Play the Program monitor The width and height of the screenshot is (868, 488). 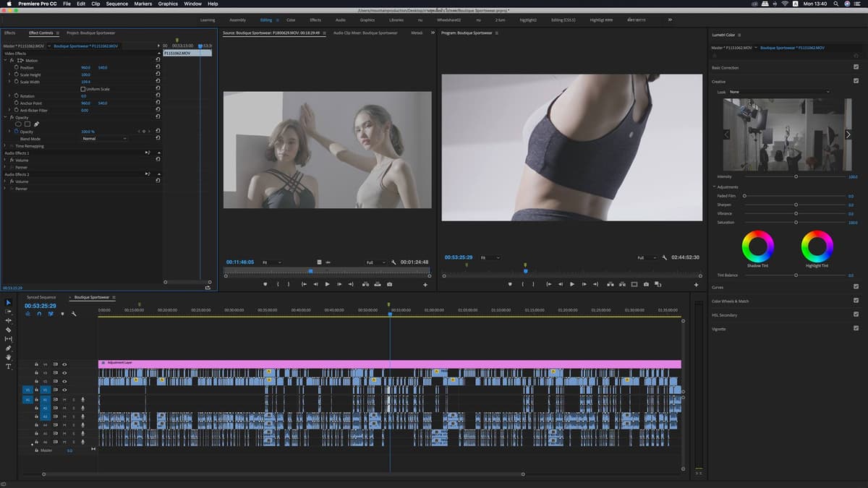[x=572, y=284]
